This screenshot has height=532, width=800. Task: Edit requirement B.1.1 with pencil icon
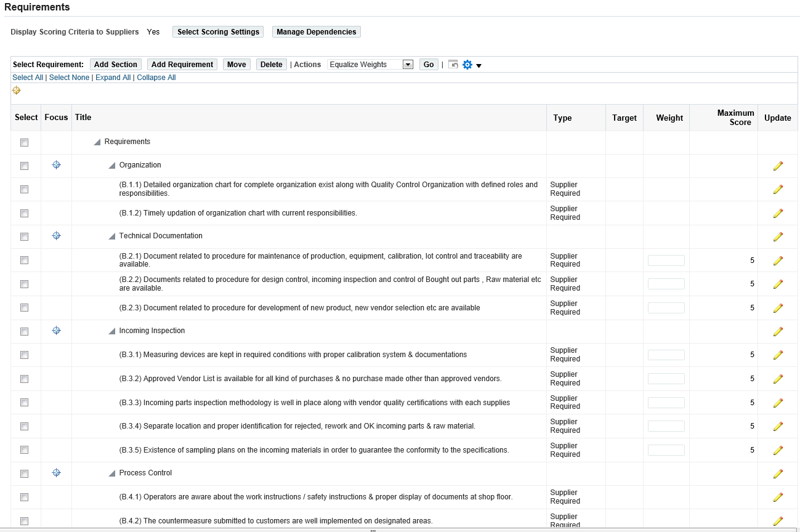pyautogui.click(x=778, y=189)
